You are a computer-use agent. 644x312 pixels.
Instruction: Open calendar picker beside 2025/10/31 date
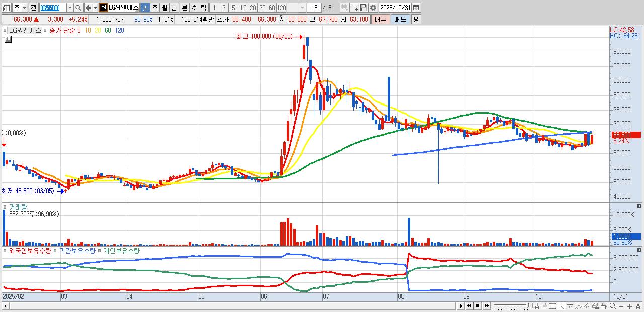pos(416,8)
